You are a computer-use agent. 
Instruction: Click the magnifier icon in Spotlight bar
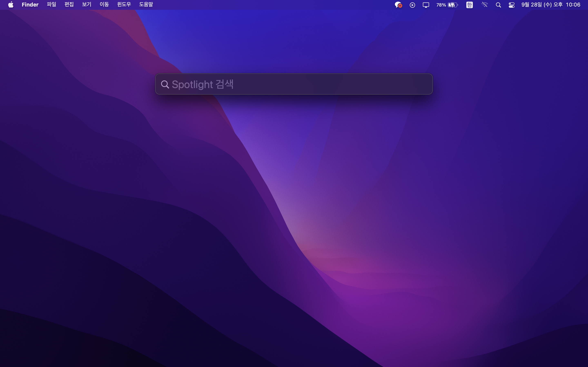point(165,84)
